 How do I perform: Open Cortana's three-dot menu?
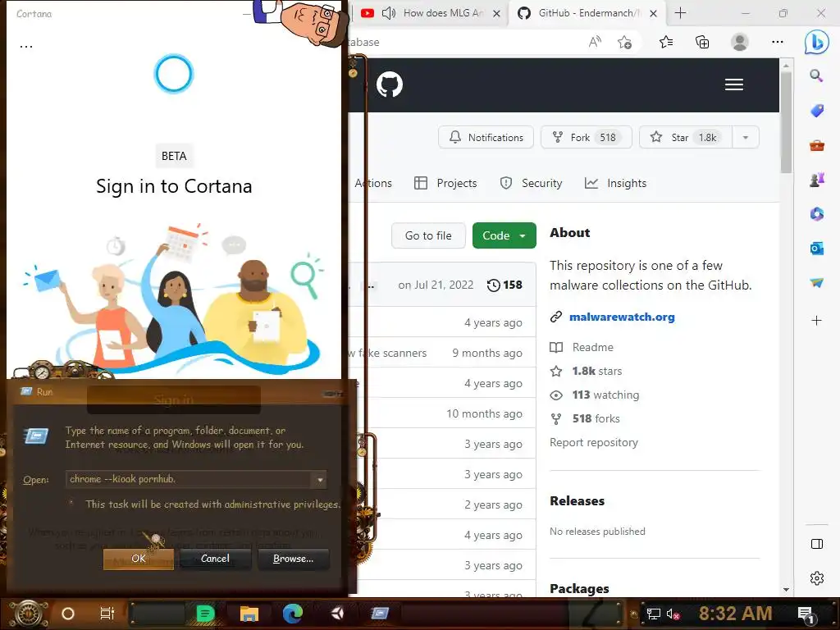click(26, 47)
